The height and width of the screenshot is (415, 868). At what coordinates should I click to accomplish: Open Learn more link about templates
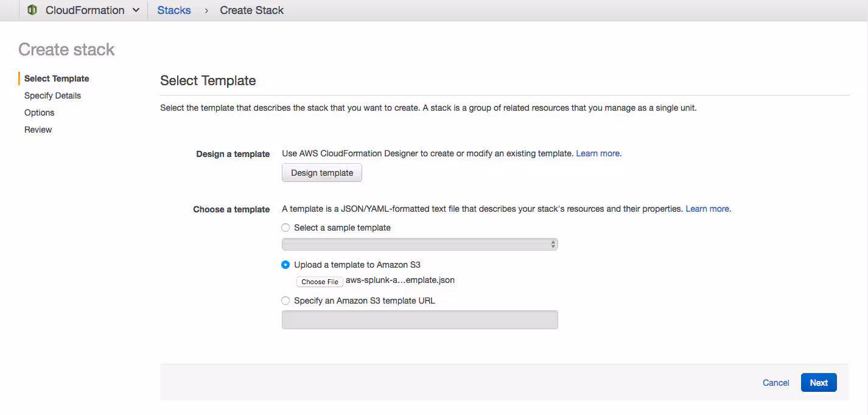[707, 209]
